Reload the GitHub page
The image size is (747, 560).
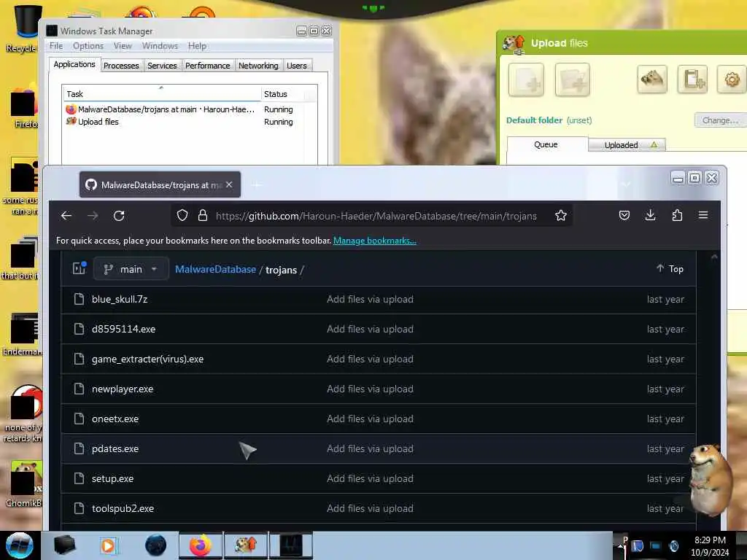click(x=119, y=216)
